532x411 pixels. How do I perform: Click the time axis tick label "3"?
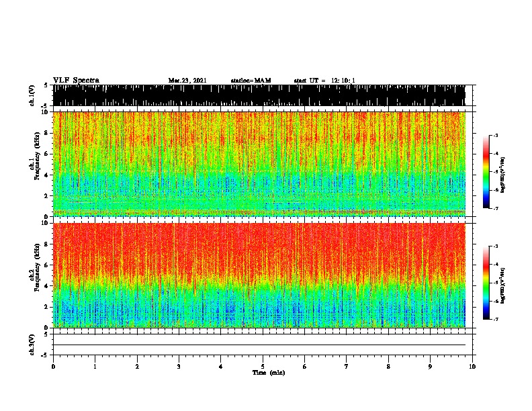(179, 367)
